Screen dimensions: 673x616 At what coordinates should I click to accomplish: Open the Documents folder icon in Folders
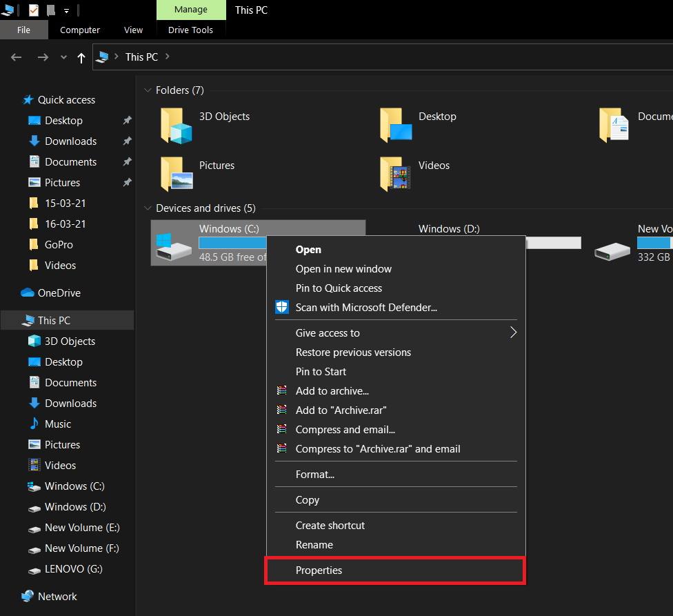tap(614, 126)
